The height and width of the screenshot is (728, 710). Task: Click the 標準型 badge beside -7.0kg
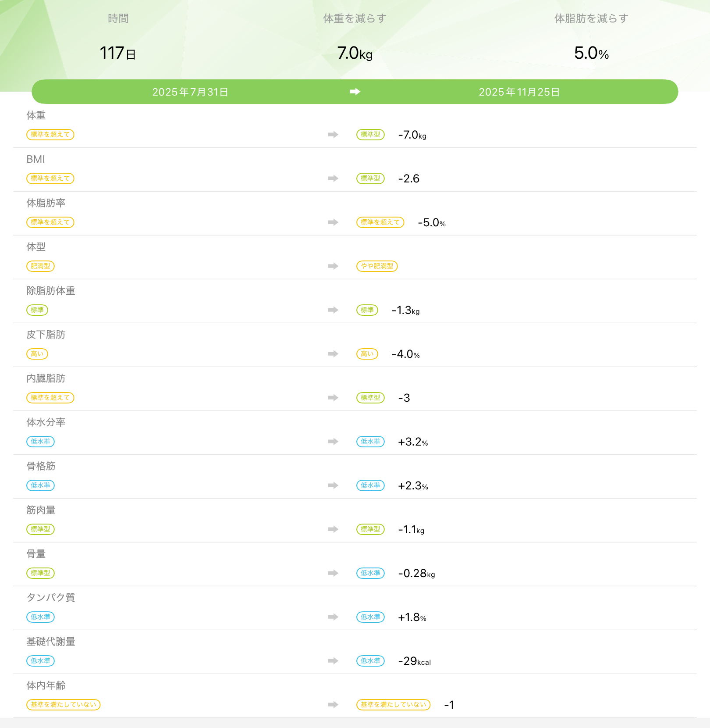click(370, 135)
